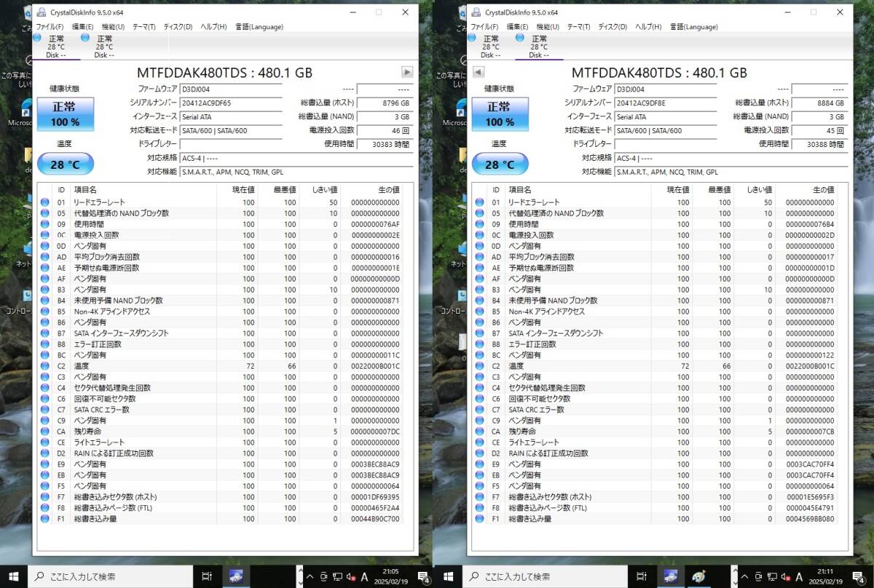Open ファイル(F) menu in right CrystalDiskInfo window
The image size is (874, 588).
tap(484, 27)
